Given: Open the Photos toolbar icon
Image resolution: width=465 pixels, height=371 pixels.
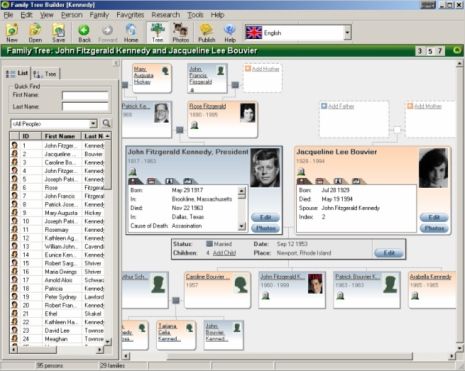Looking at the screenshot, I should pos(180,33).
